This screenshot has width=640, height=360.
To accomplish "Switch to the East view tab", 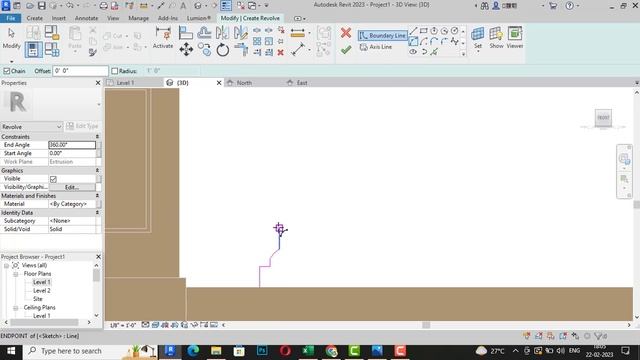I will coord(302,83).
